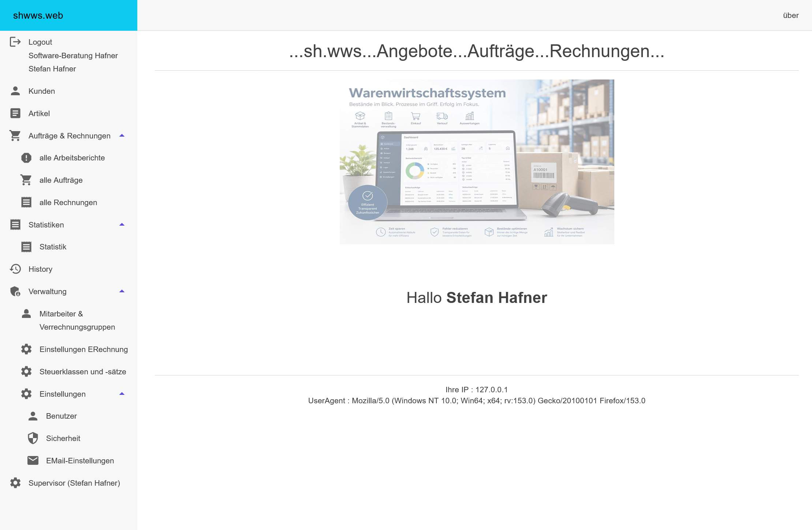Click the Warenwirtschaftssystem banner image

[477, 162]
